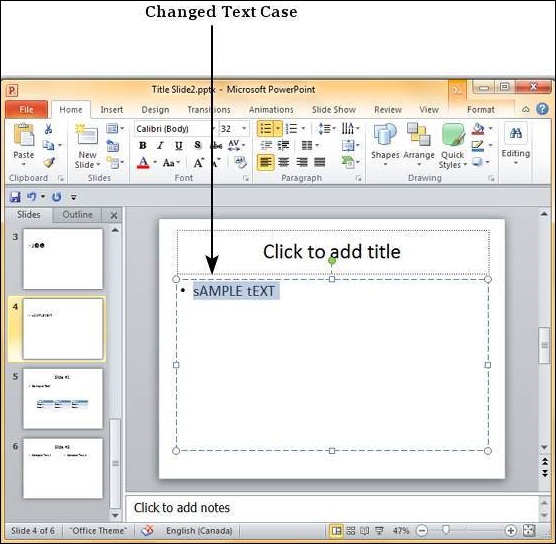This screenshot has height=544, width=556.
Task: Redo the last action
Action: click(x=56, y=197)
